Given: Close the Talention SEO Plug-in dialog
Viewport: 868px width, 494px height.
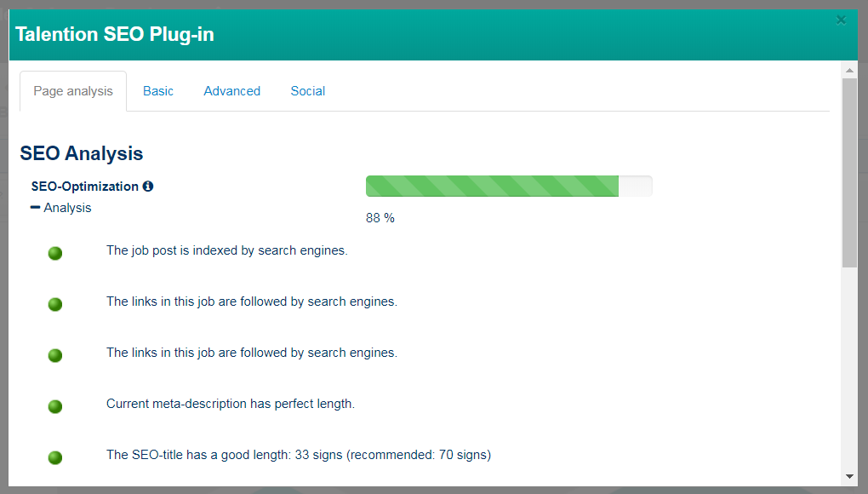Looking at the screenshot, I should [x=841, y=20].
